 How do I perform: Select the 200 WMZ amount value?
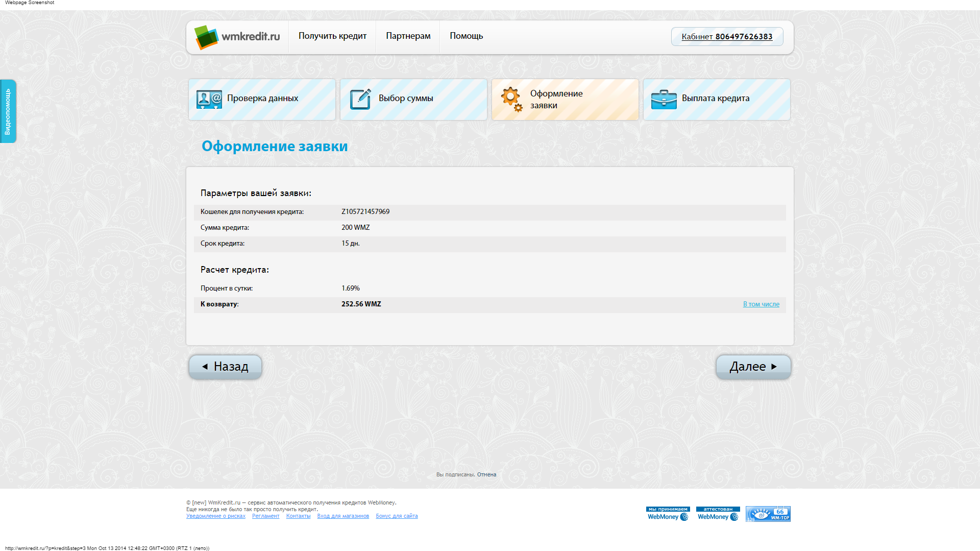[x=356, y=228]
